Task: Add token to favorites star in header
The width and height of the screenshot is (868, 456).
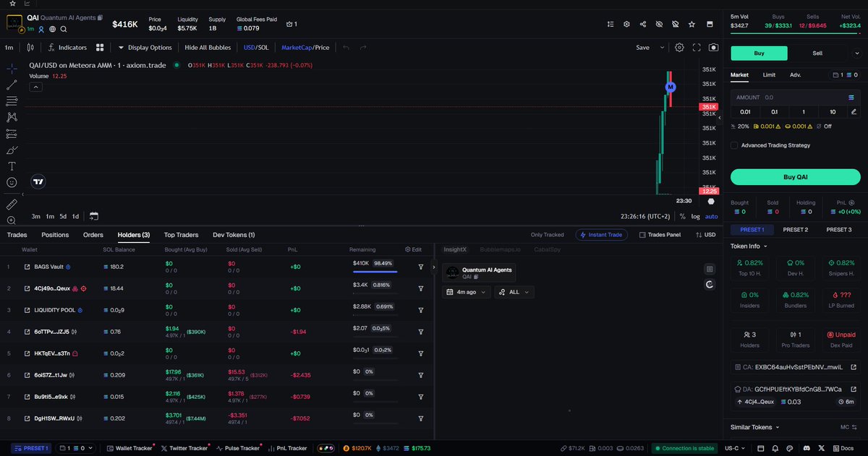Action: 692,24
